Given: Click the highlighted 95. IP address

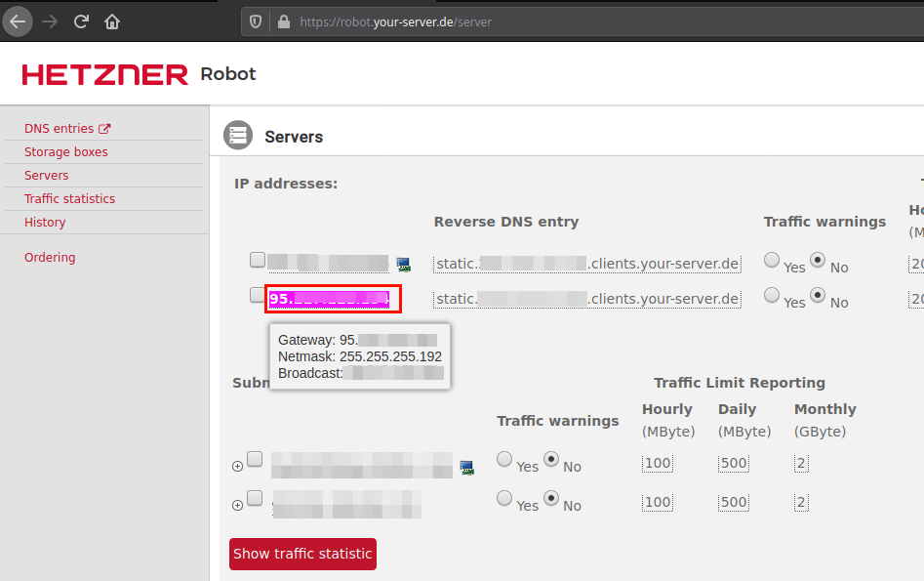Looking at the screenshot, I should [329, 299].
